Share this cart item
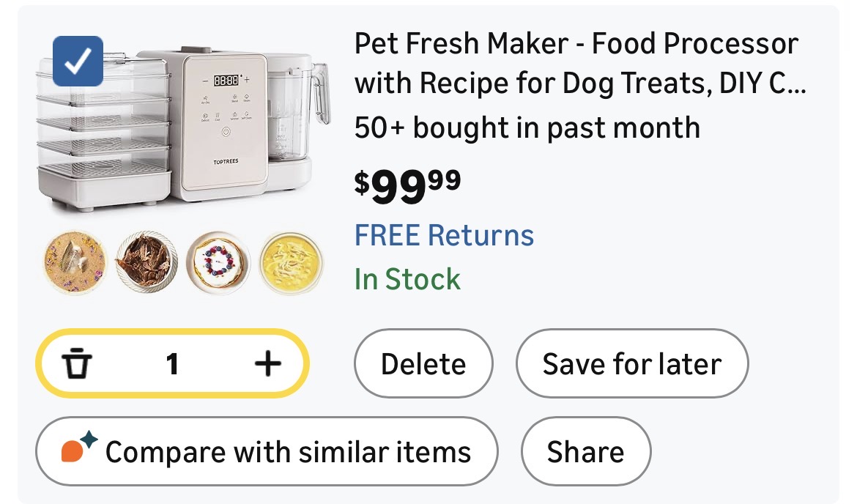Screen dimensions: 857x504 (585, 451)
